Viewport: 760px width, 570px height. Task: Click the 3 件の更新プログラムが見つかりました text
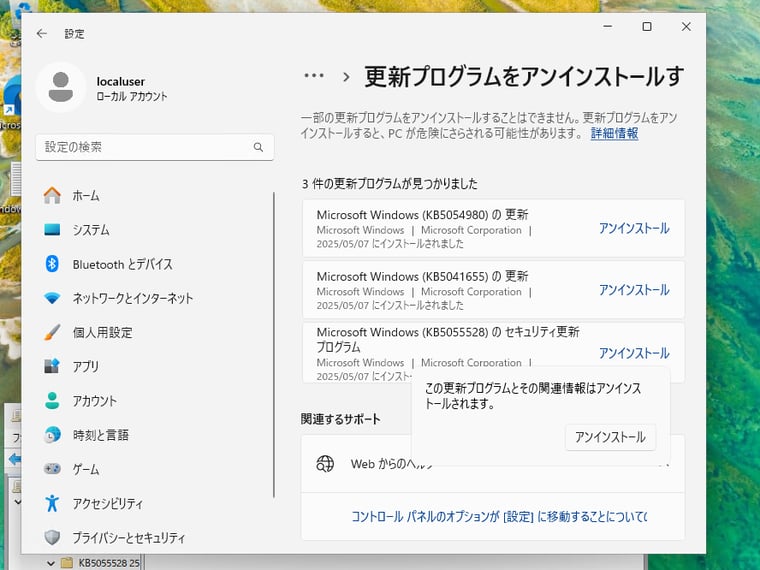pos(390,184)
